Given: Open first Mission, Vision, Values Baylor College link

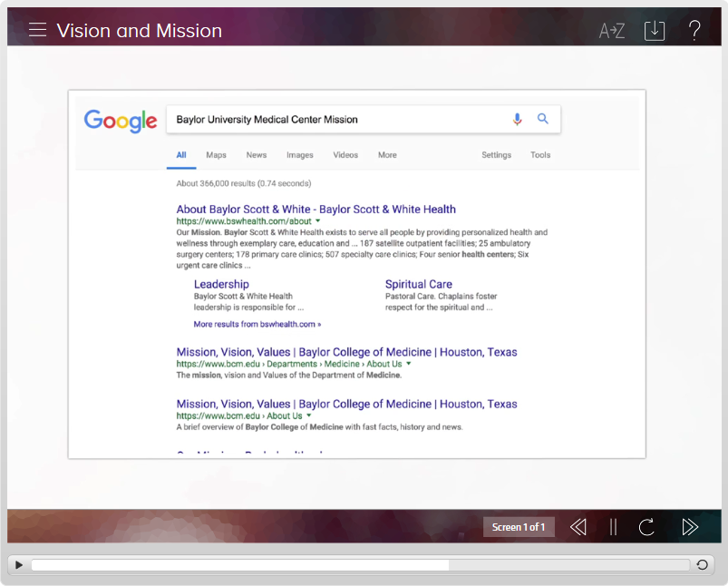Looking at the screenshot, I should [347, 352].
